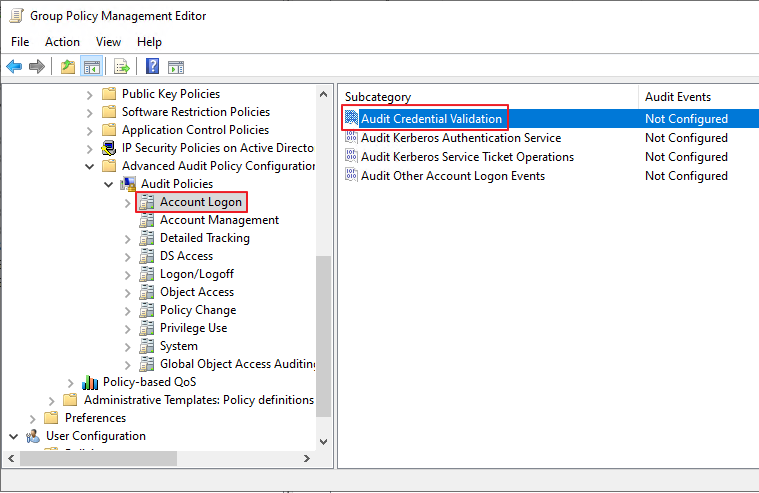Screen dimensions: 759x493
Task: Open the View menu
Action: pyautogui.click(x=108, y=42)
